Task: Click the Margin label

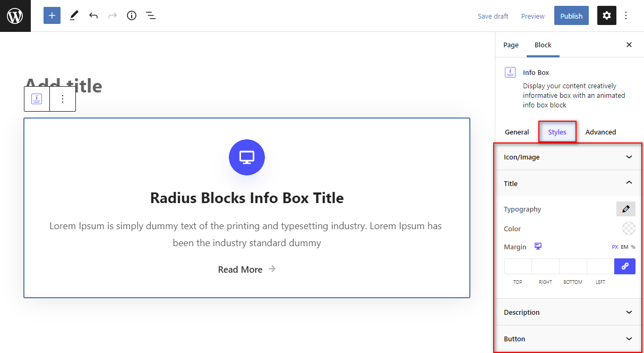Action: (515, 247)
